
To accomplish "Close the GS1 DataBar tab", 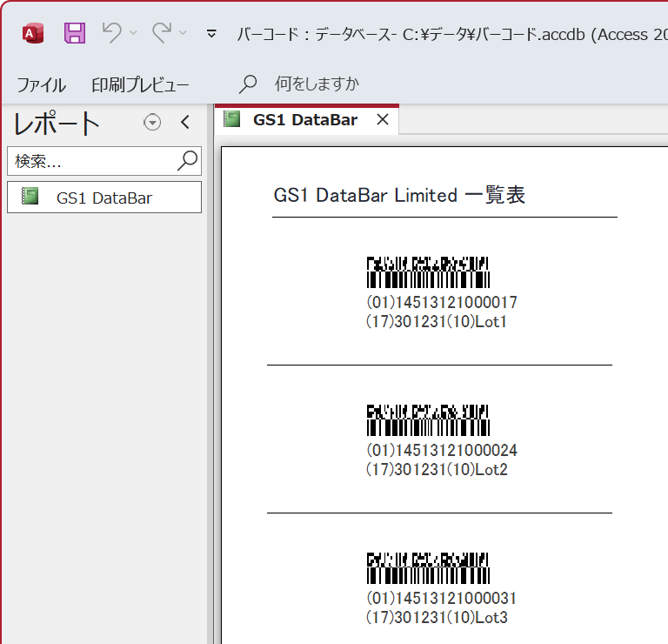I will (x=383, y=119).
